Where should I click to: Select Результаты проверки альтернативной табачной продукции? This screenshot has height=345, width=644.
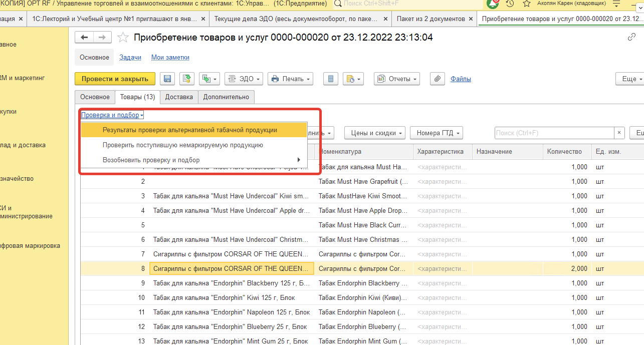pos(189,130)
